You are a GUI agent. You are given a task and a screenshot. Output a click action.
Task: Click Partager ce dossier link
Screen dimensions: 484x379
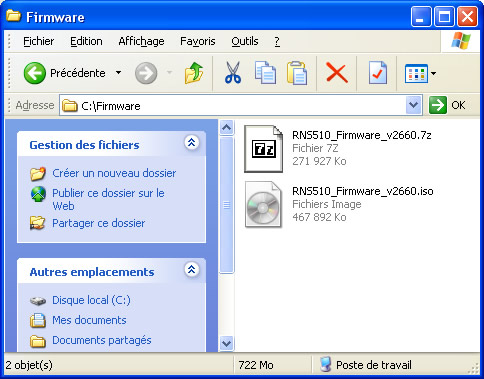99,223
